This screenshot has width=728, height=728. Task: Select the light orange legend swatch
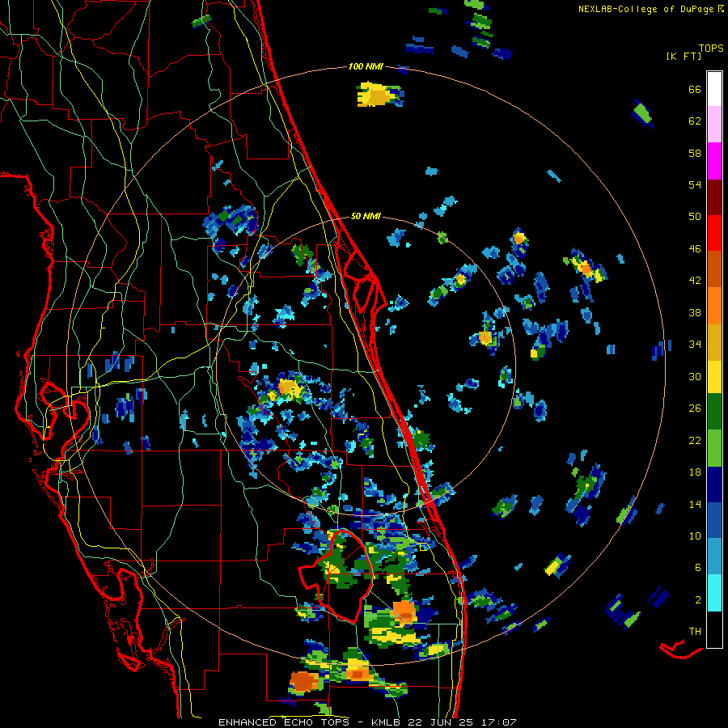click(714, 305)
